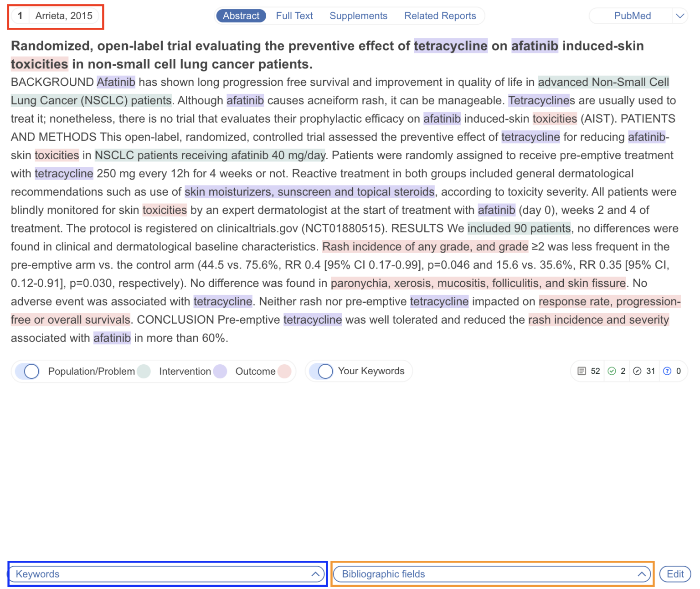Click the PubMed button
700x589 pixels.
pos(633,15)
